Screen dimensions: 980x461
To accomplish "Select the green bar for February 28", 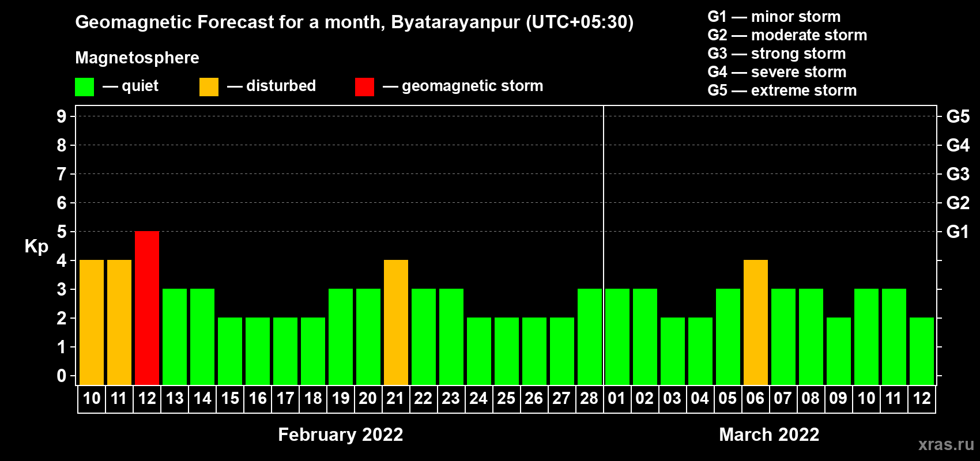I will (x=590, y=337).
